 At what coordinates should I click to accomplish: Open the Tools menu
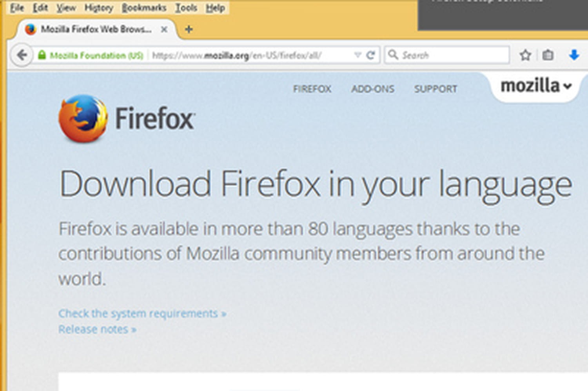[x=186, y=7]
